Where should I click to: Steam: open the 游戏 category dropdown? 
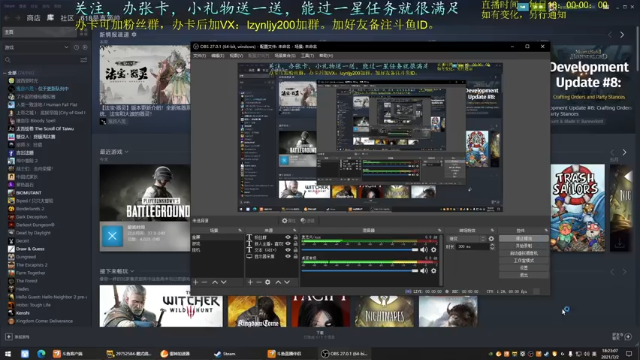coord(37,47)
